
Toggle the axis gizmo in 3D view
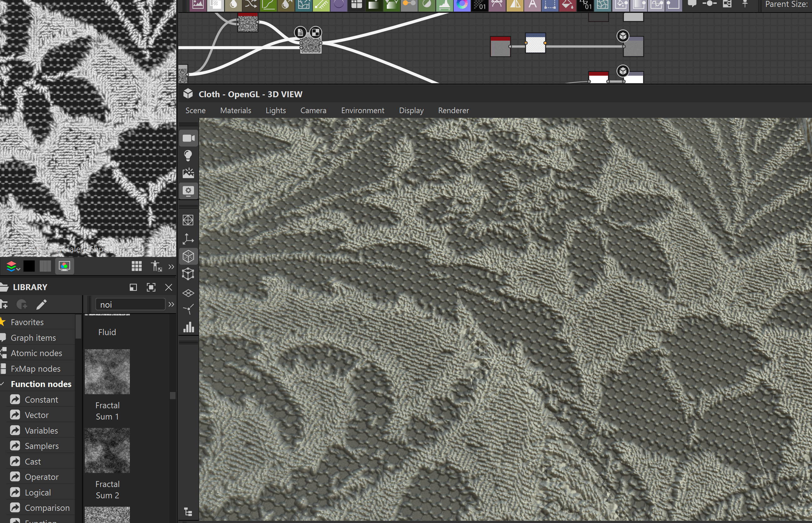pyautogui.click(x=188, y=239)
